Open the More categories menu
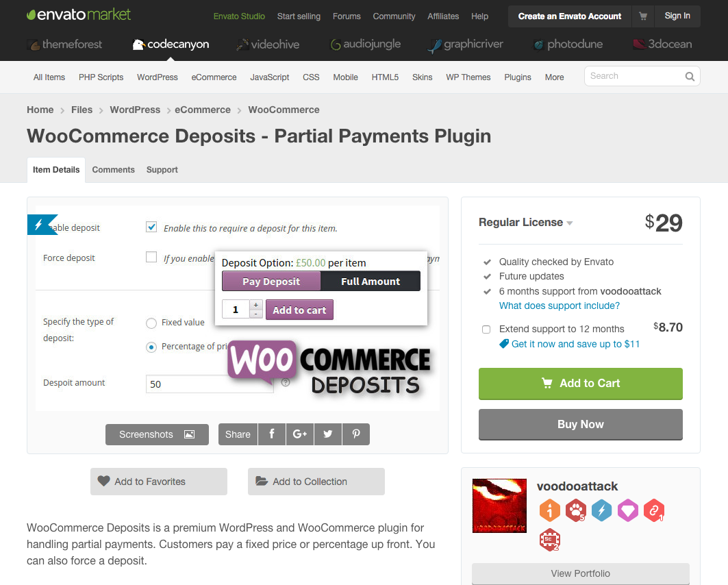Screen dimensions: 728x585 pyautogui.click(x=554, y=77)
